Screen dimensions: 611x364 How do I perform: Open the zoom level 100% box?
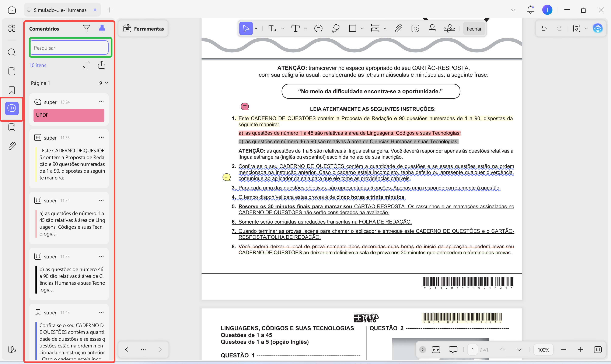(x=543, y=350)
